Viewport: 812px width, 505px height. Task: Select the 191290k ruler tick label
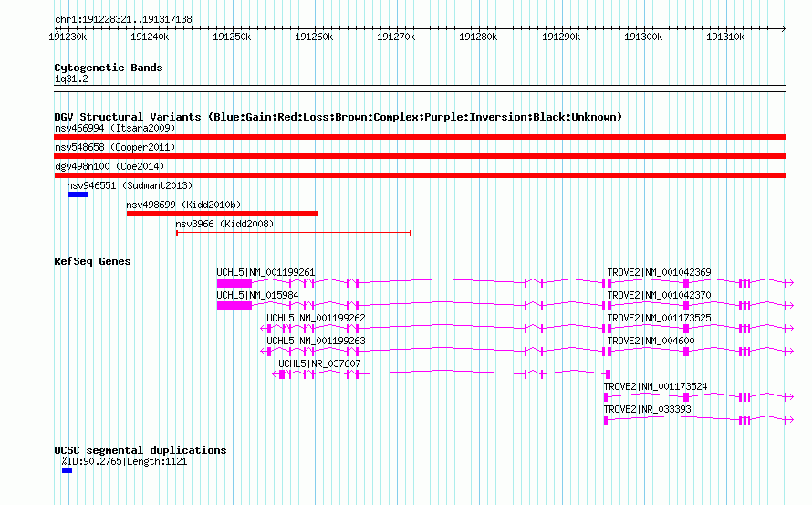[561, 37]
